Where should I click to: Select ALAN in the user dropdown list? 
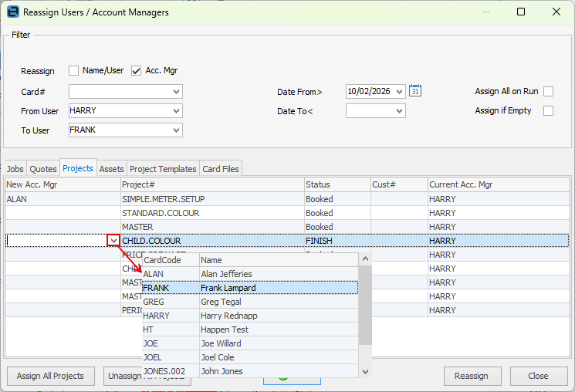point(250,274)
